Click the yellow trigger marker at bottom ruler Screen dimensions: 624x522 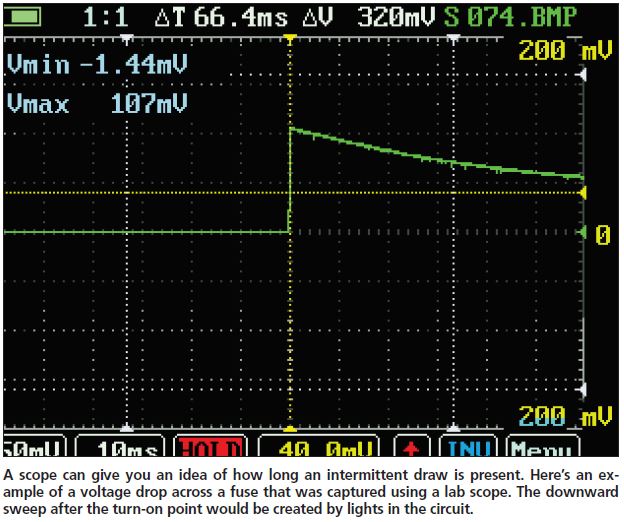(290, 429)
